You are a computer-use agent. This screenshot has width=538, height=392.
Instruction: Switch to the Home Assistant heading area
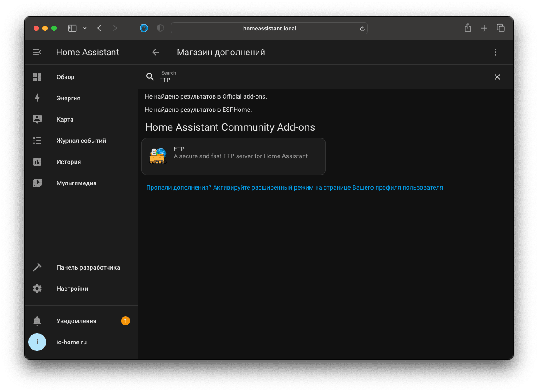click(87, 52)
